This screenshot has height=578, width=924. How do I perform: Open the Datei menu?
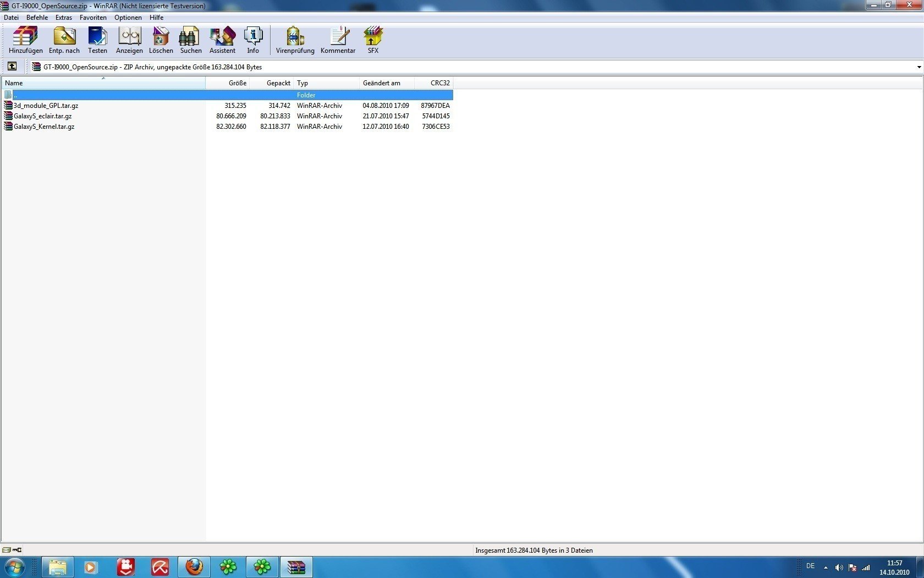point(11,18)
